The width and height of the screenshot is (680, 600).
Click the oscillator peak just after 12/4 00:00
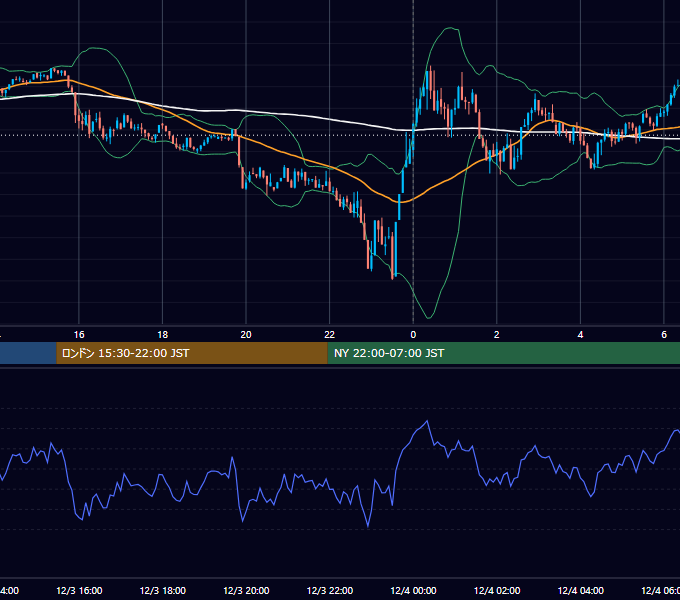[428, 421]
